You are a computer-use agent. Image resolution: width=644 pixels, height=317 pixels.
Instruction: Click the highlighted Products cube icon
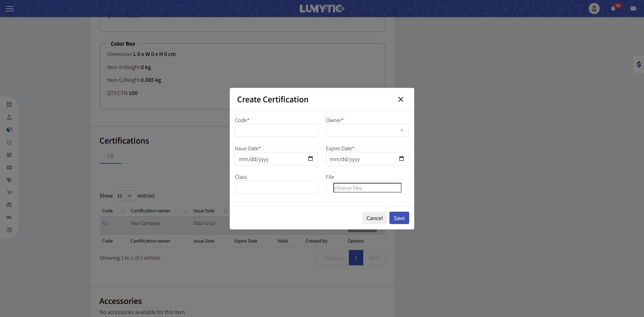9,129
